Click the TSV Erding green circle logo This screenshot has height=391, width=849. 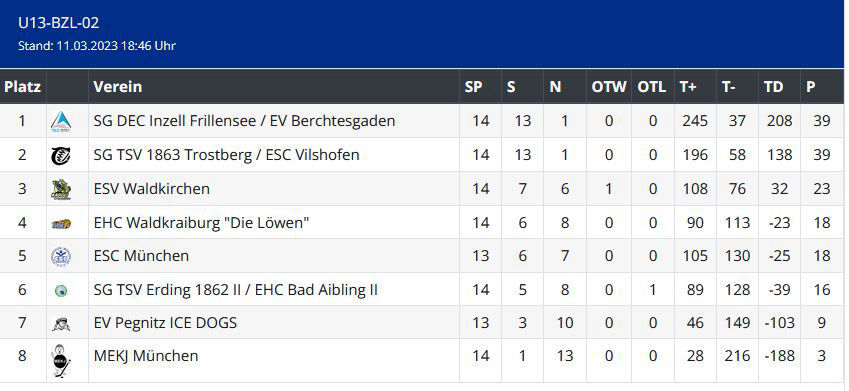pyautogui.click(x=61, y=291)
